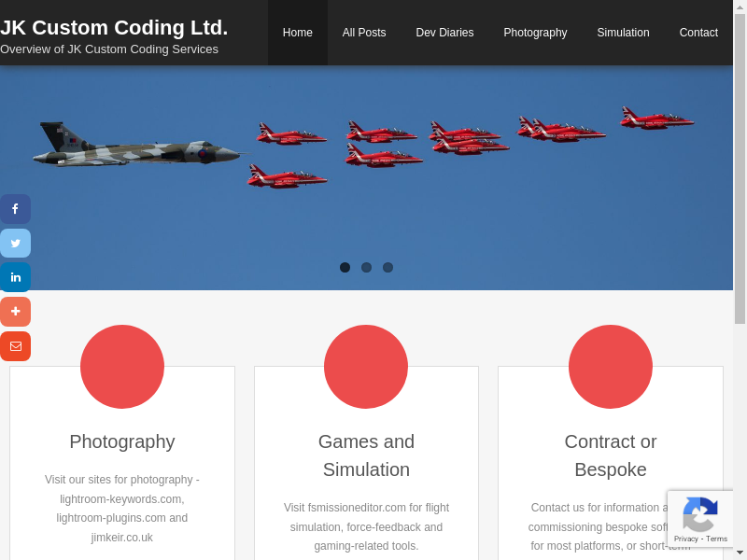
Task: Click red circle above Games and Simulation
Action: [366, 367]
